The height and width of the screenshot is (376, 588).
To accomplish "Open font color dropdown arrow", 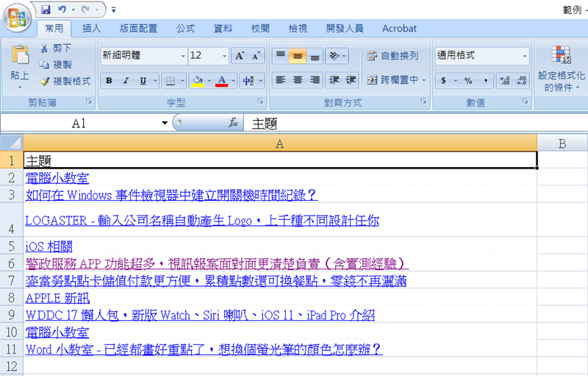I will click(233, 81).
